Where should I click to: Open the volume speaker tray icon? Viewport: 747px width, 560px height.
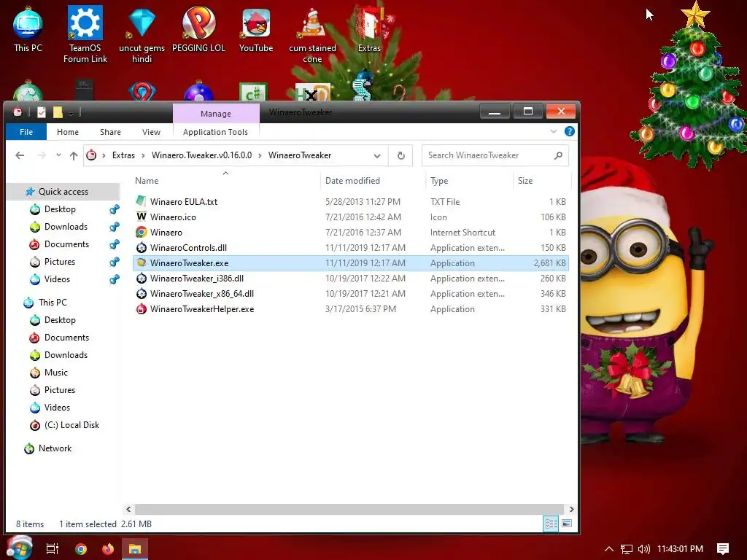pyautogui.click(x=643, y=549)
